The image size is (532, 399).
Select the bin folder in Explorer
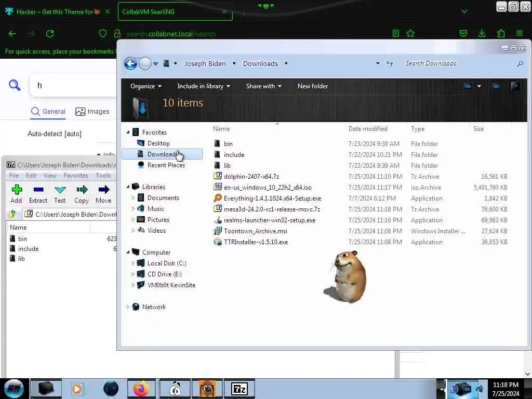[228, 143]
